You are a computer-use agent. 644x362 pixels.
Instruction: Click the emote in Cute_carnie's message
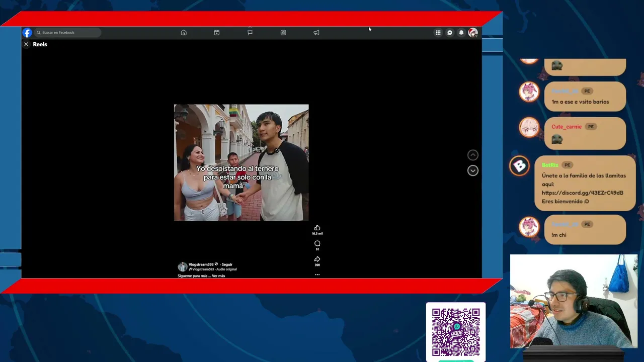557,139
